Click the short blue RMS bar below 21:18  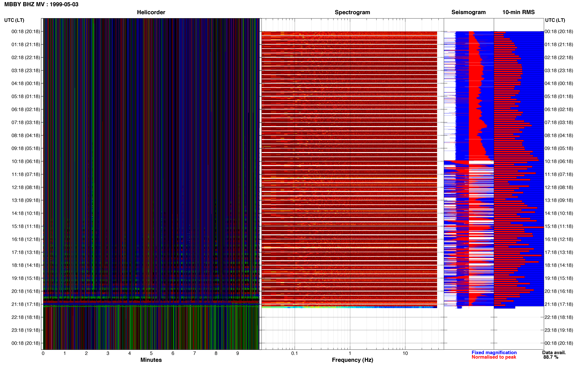[504, 307]
